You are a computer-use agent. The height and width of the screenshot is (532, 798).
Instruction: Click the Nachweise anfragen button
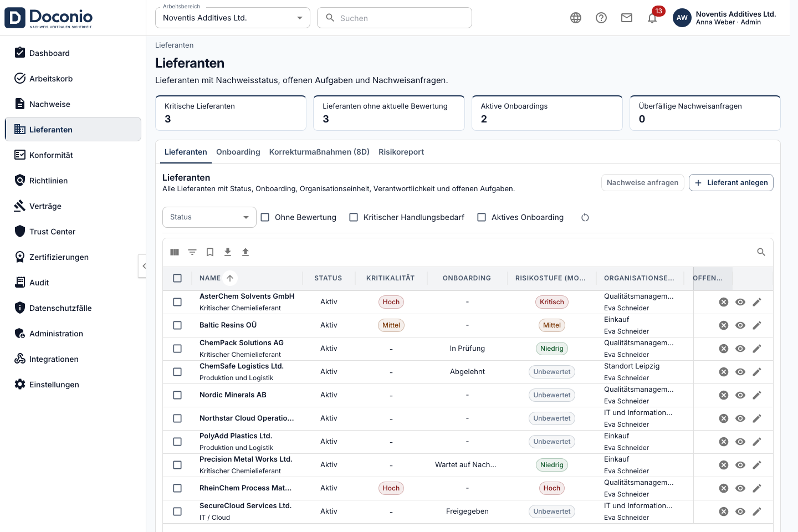(643, 182)
